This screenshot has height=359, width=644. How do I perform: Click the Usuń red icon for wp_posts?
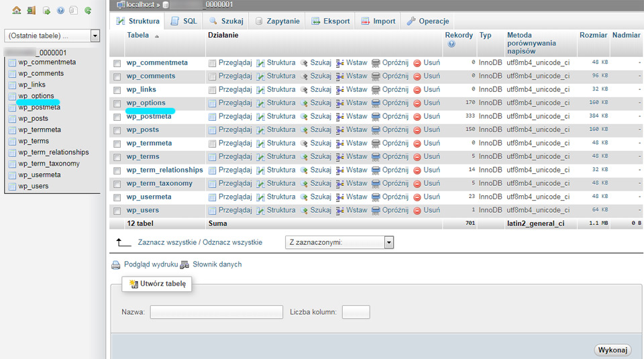pos(417,130)
